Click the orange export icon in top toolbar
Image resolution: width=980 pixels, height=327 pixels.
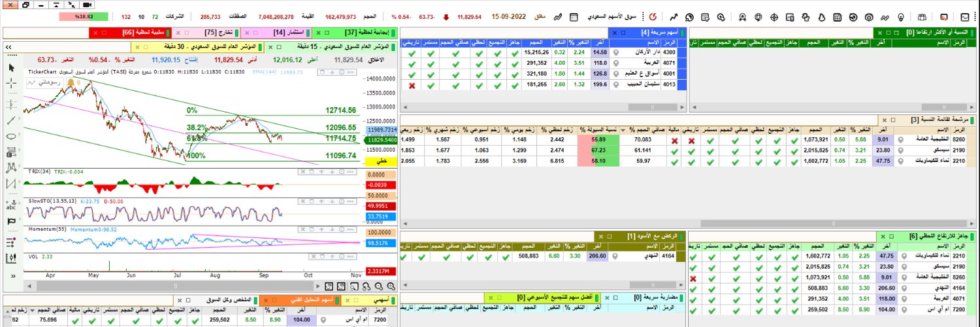click(x=944, y=17)
